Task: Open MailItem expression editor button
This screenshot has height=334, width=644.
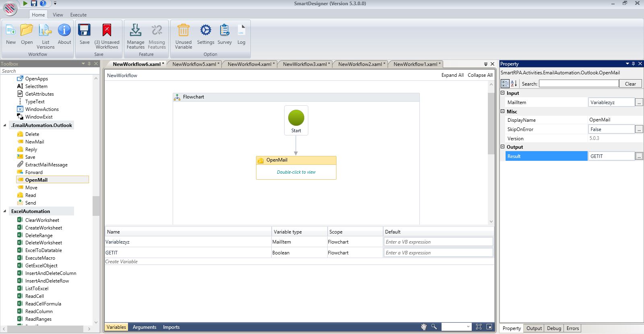Action: [639, 102]
